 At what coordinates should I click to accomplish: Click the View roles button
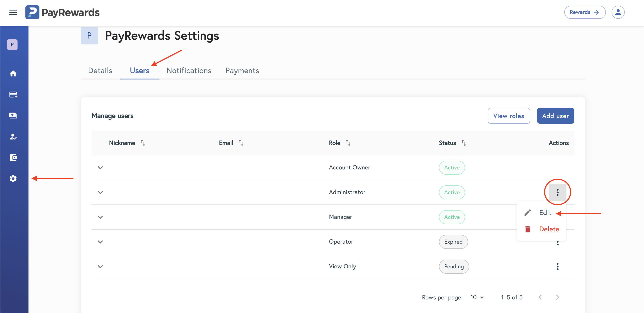coord(508,116)
